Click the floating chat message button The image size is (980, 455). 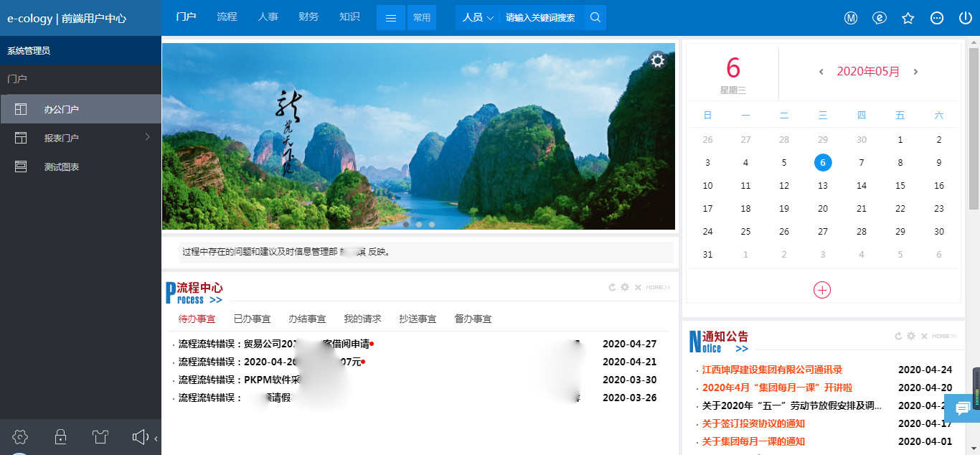(962, 408)
